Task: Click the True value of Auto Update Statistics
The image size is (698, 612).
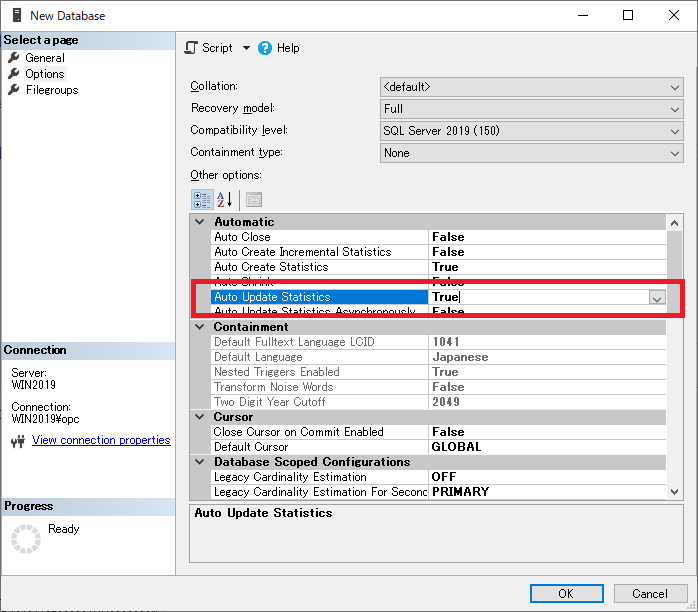Action: 446,297
